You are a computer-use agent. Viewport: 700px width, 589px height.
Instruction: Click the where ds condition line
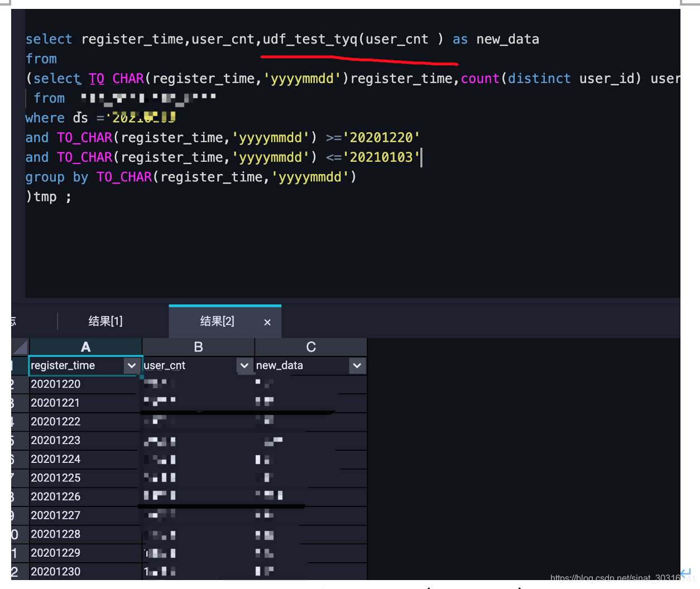(101, 118)
